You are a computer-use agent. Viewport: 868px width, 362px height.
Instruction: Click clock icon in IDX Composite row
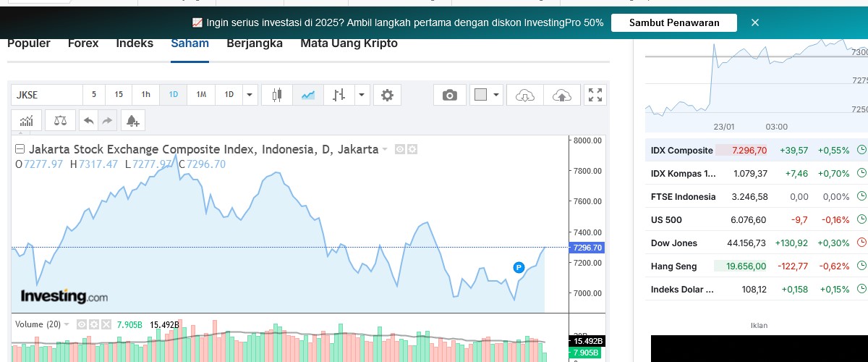click(861, 150)
